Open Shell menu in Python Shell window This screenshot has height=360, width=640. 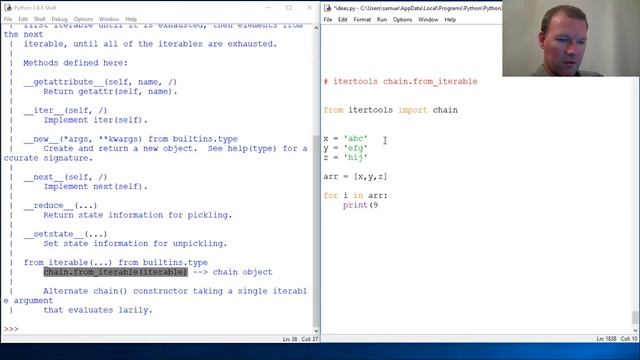(40, 19)
